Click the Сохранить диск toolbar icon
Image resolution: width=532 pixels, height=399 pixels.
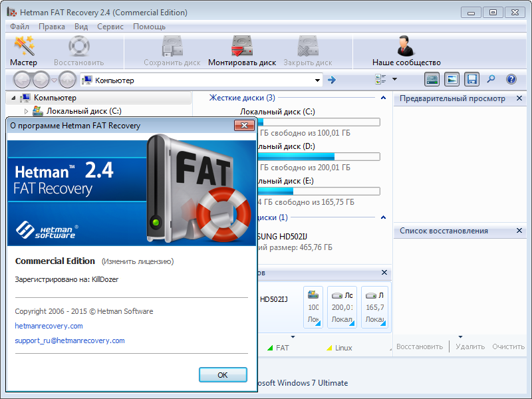tap(172, 51)
